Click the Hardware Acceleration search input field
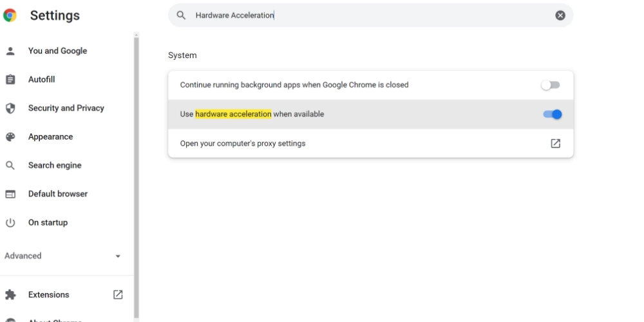Image resolution: width=644 pixels, height=322 pixels. coord(370,15)
